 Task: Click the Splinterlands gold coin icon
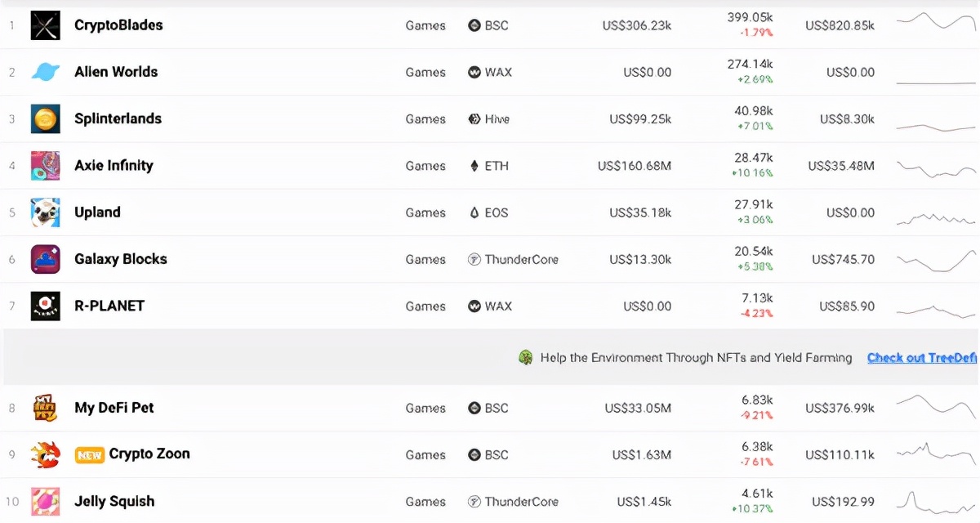coord(45,119)
